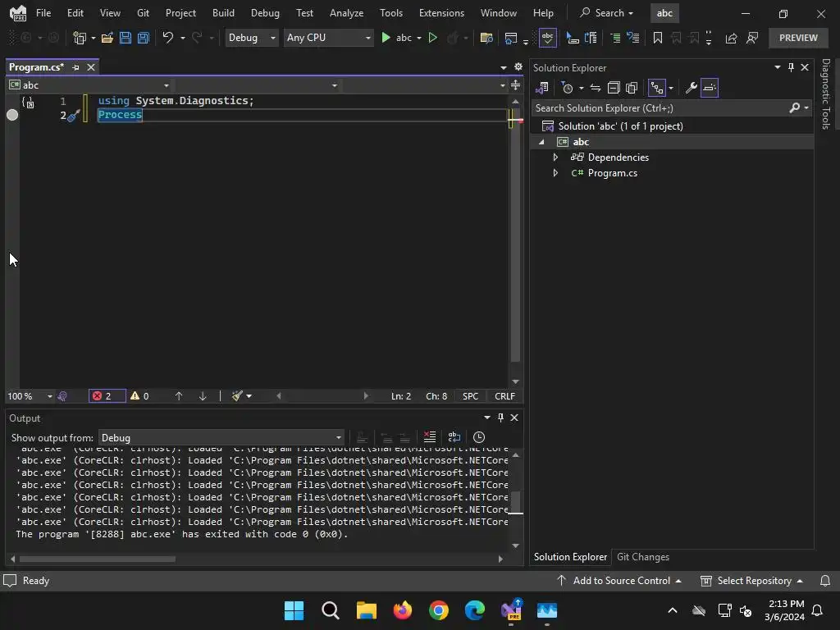Toggle the spell checker abc toolbar button

(547, 38)
